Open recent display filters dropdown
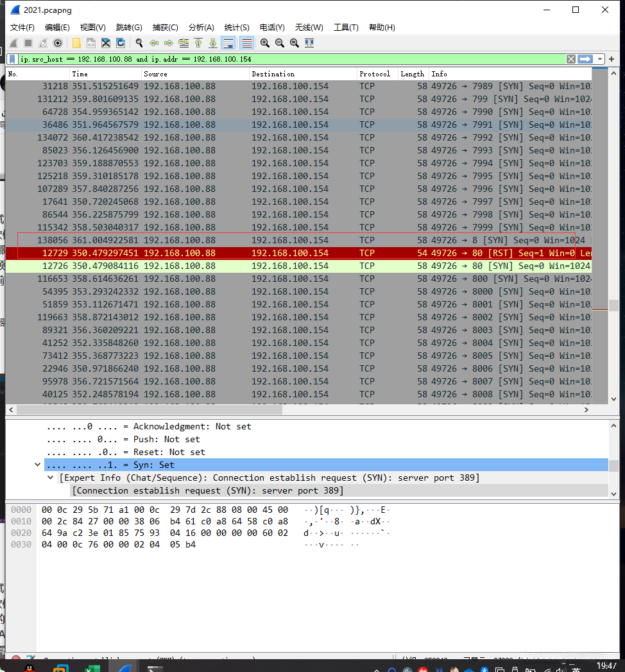625x672 pixels. [x=600, y=59]
